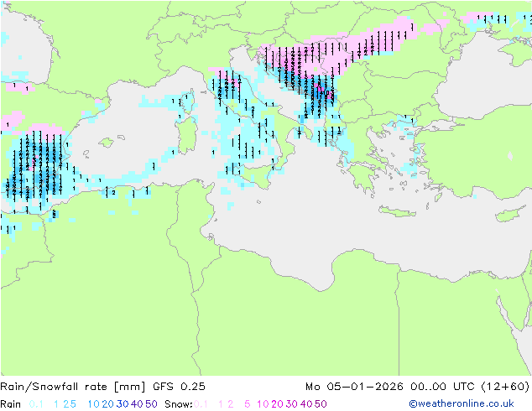Click the Snow legend value 30
This screenshot has height=411, width=532.
[292, 404]
